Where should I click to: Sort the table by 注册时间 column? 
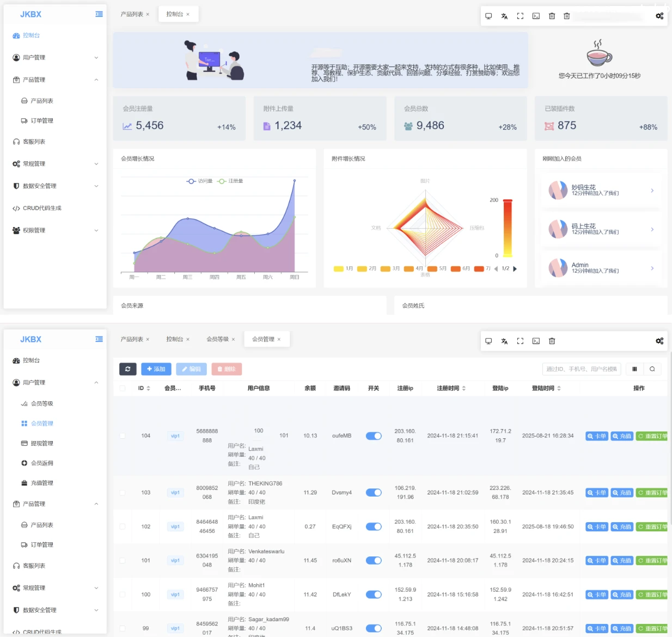point(451,388)
